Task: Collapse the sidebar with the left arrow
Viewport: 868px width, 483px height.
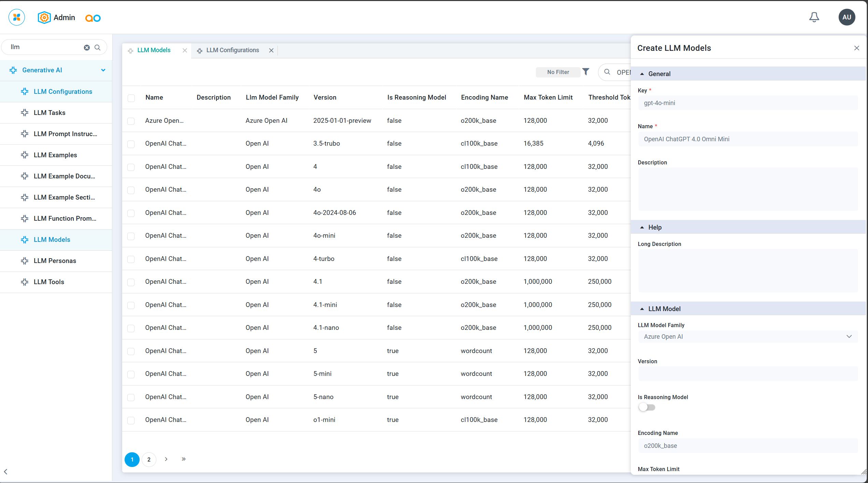Action: click(x=5, y=472)
